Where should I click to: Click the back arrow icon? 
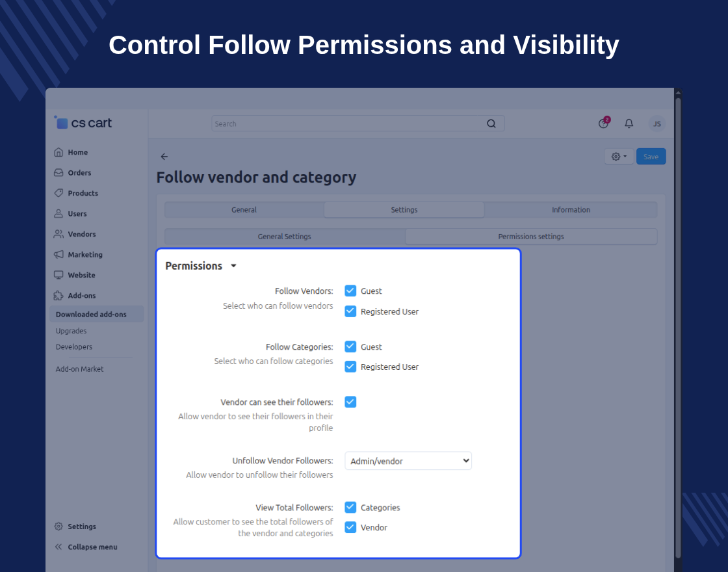(164, 157)
